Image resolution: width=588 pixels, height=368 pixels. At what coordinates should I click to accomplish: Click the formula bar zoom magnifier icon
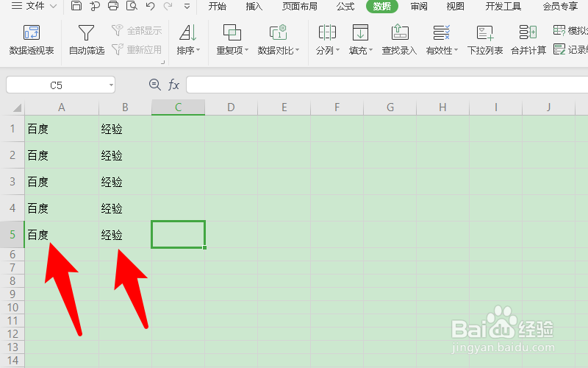click(x=154, y=85)
